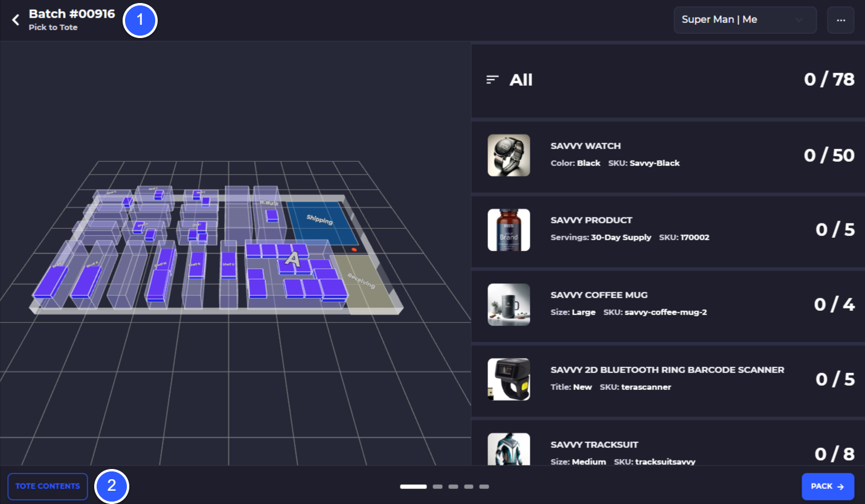The height and width of the screenshot is (504, 865).
Task: Click the red dot marker near Shipping
Action: [x=354, y=249]
